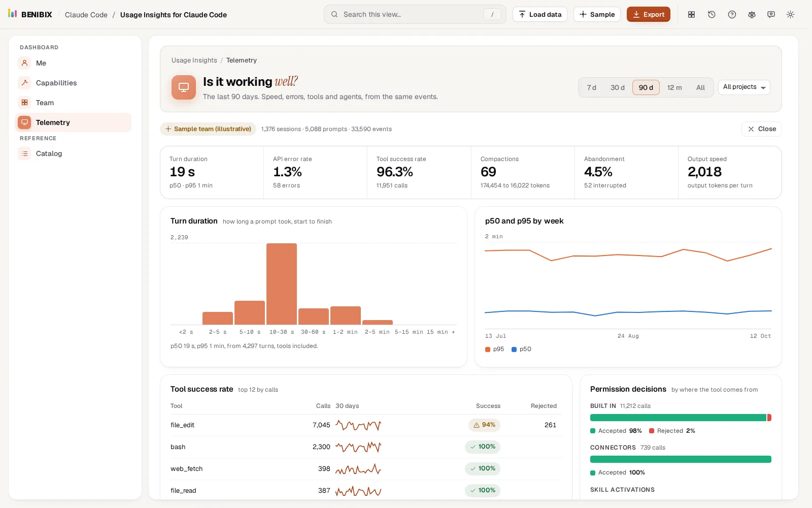Image resolution: width=812 pixels, height=508 pixels.
Task: Click the Catalog list icon
Action: tap(24, 153)
